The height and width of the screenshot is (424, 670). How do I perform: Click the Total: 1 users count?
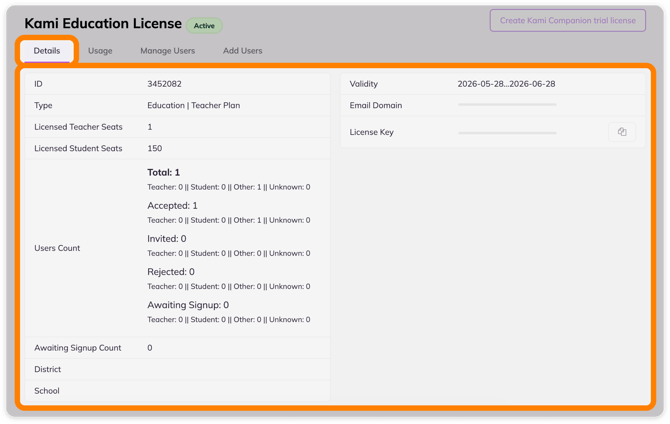[x=164, y=172]
